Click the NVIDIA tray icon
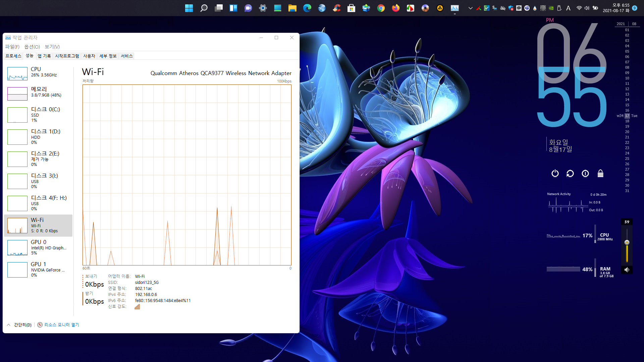 (x=551, y=8)
